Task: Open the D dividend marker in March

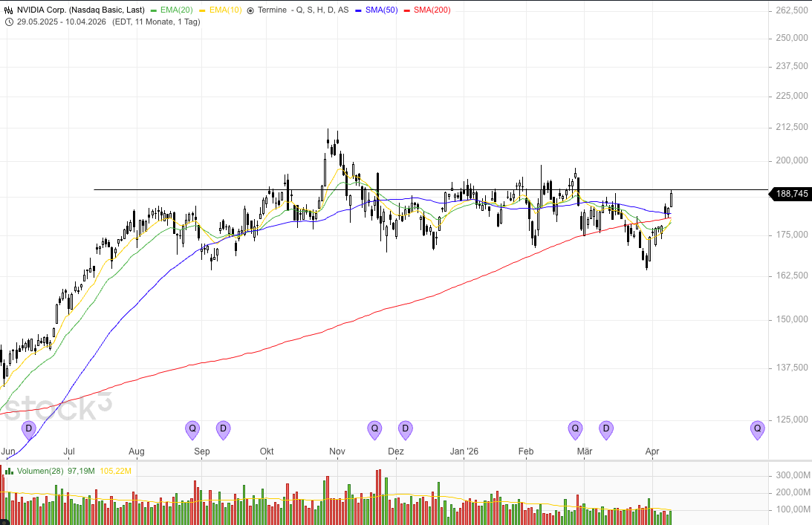Action: [606, 430]
